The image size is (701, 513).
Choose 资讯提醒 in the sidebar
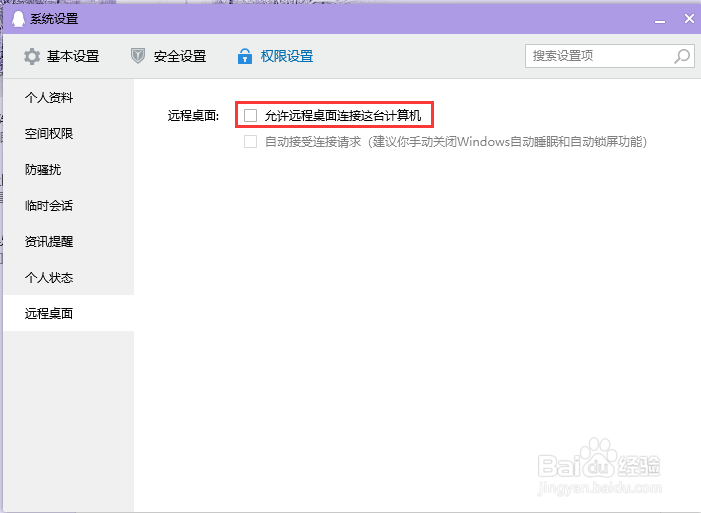point(68,242)
